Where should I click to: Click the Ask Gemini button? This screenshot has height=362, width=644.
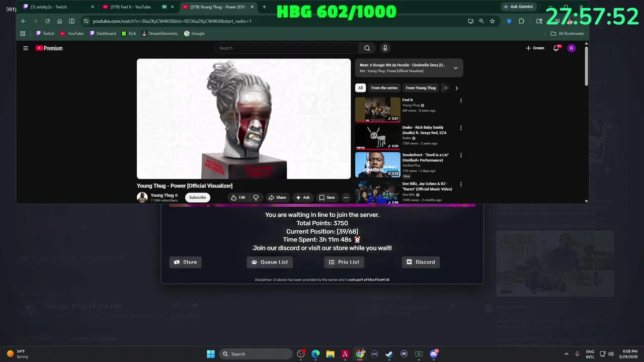click(x=518, y=7)
